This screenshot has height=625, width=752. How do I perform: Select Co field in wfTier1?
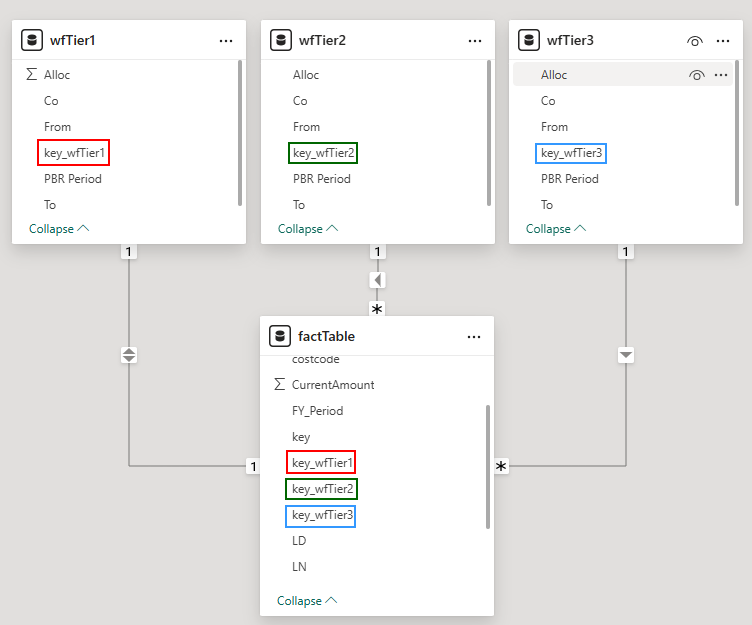[x=51, y=101]
